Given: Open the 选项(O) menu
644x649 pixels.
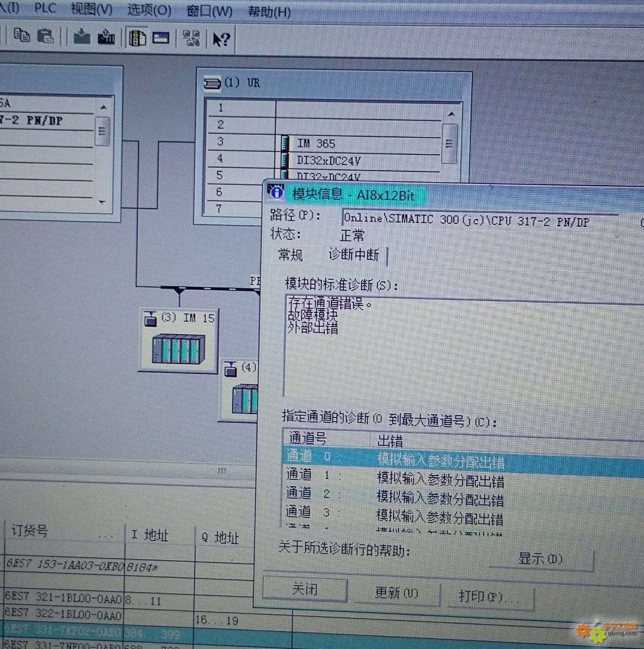Looking at the screenshot, I should pyautogui.click(x=149, y=10).
